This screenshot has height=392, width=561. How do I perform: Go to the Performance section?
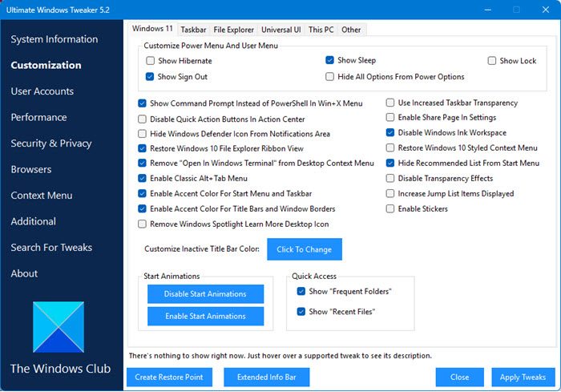(x=38, y=117)
